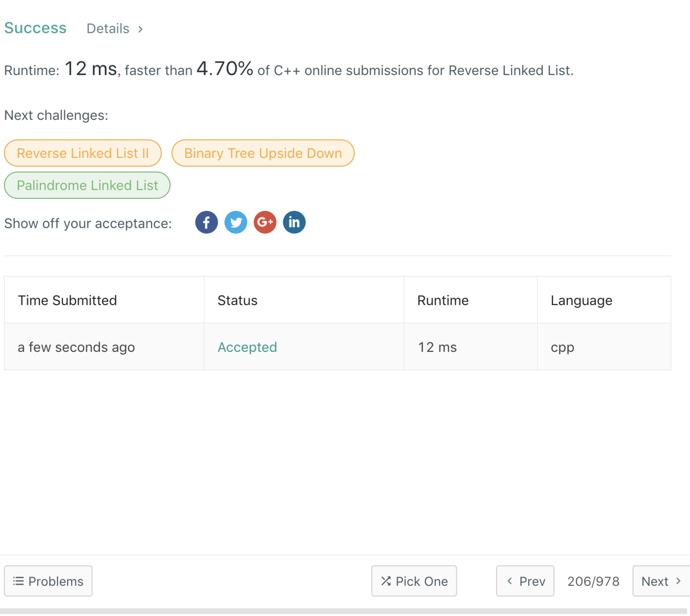Share acceptance on Google Plus
This screenshot has height=616, width=690.
coord(265,222)
